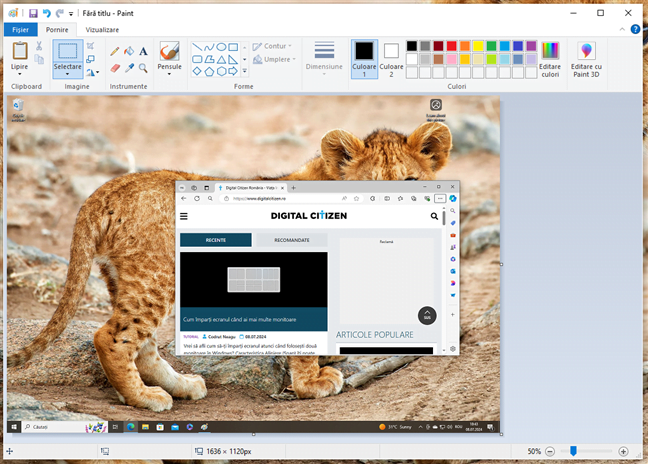Click the Cut scissors icon
The width and height of the screenshot is (648, 464).
(x=39, y=45)
